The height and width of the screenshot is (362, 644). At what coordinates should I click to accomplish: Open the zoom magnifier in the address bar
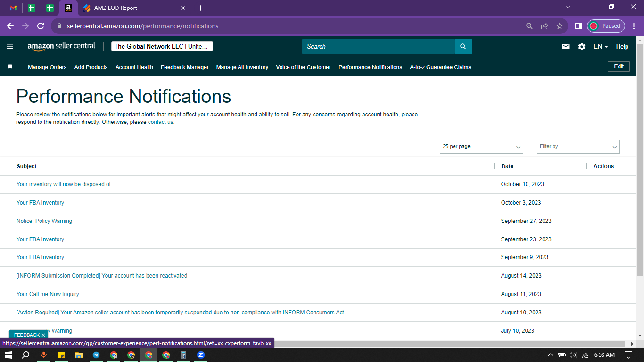coord(529,26)
